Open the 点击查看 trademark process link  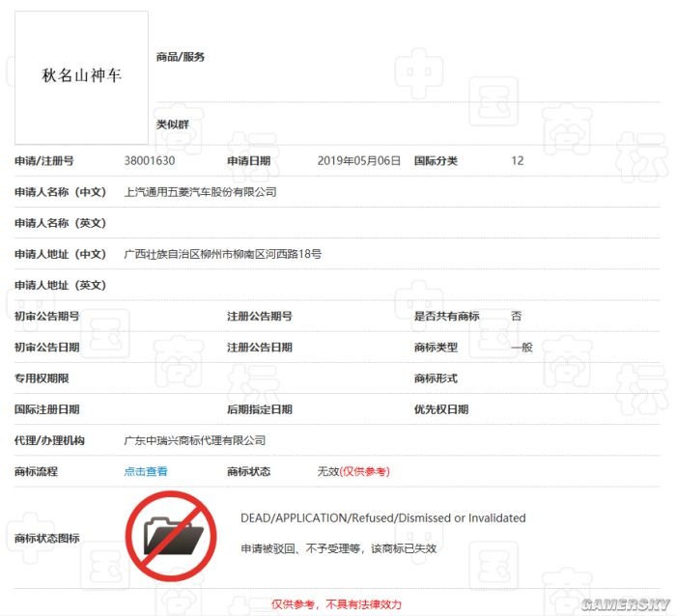pyautogui.click(x=146, y=471)
